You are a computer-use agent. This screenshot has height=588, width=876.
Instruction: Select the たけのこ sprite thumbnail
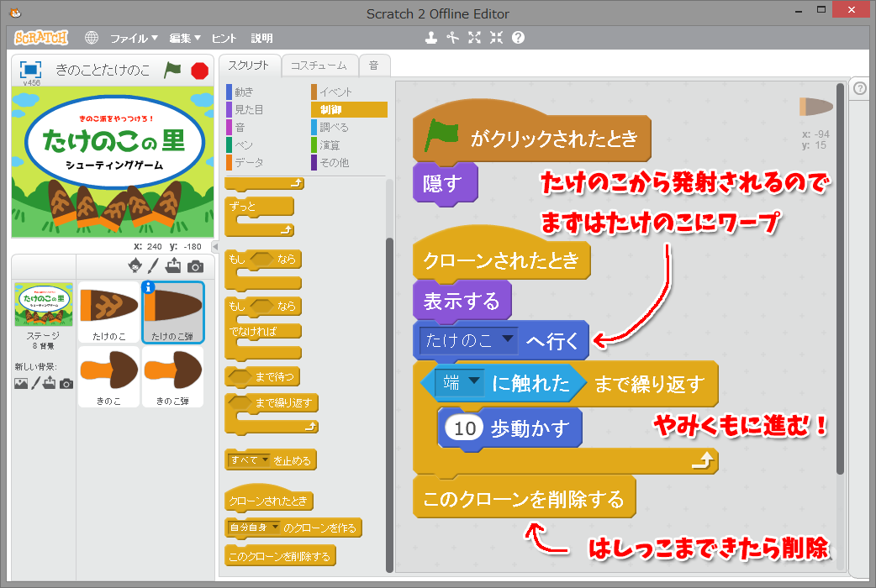click(109, 312)
